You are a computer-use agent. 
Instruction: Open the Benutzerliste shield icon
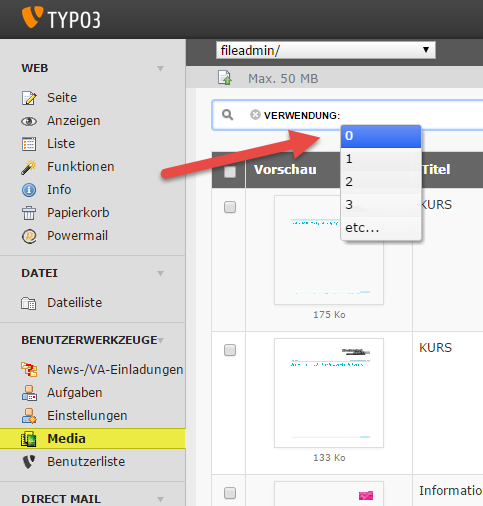click(29, 462)
